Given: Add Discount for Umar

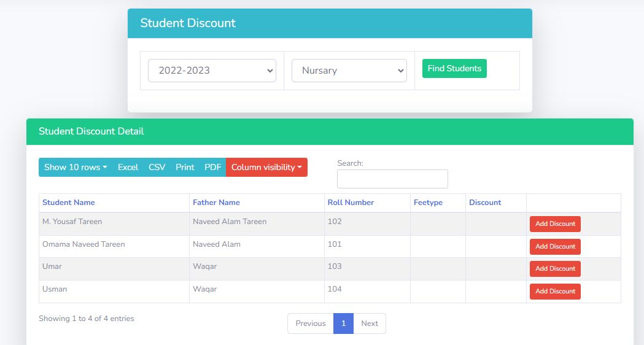Looking at the screenshot, I should click(x=555, y=269).
